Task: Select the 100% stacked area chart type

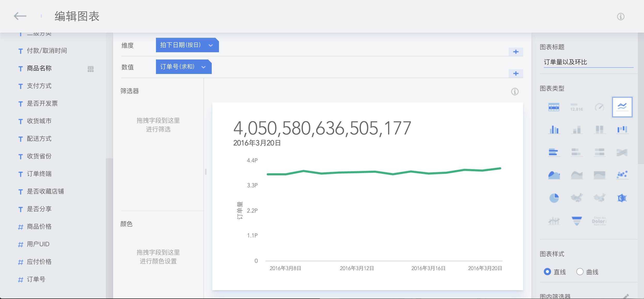Action: [599, 175]
